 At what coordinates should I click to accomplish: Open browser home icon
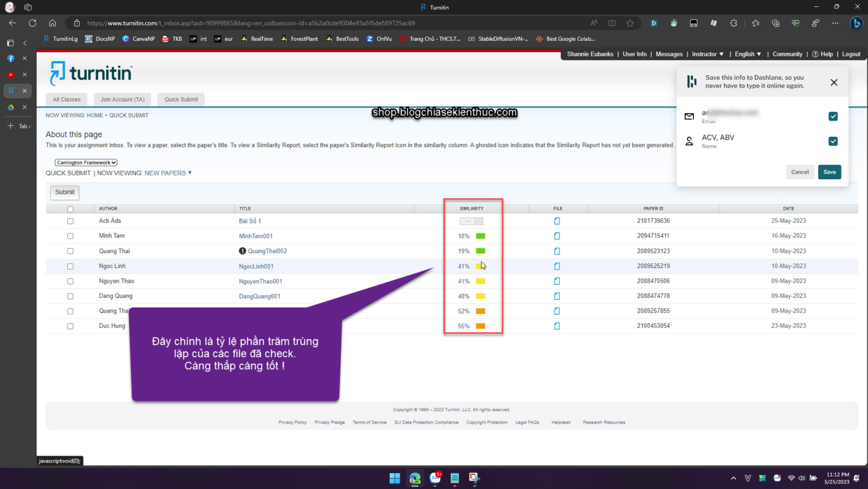pyautogui.click(x=52, y=23)
